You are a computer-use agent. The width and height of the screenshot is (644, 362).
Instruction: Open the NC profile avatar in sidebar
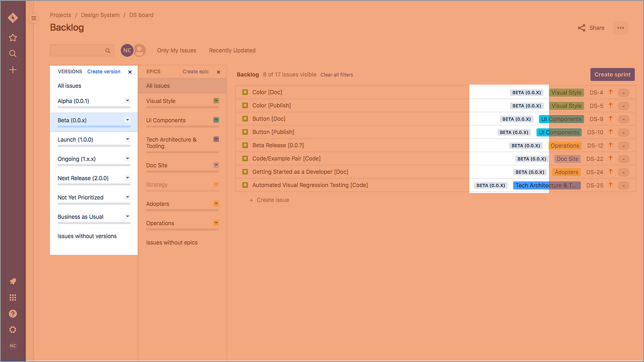point(13,345)
